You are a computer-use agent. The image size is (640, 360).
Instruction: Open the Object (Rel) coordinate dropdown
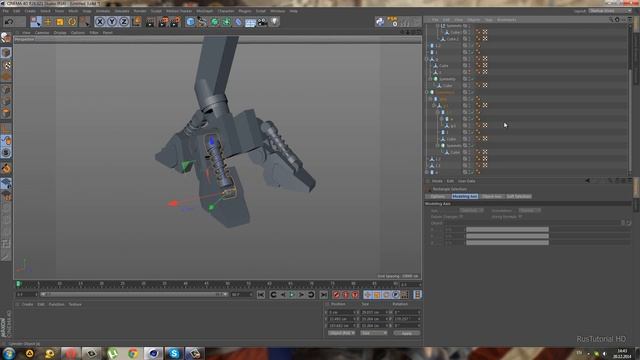coord(341,333)
